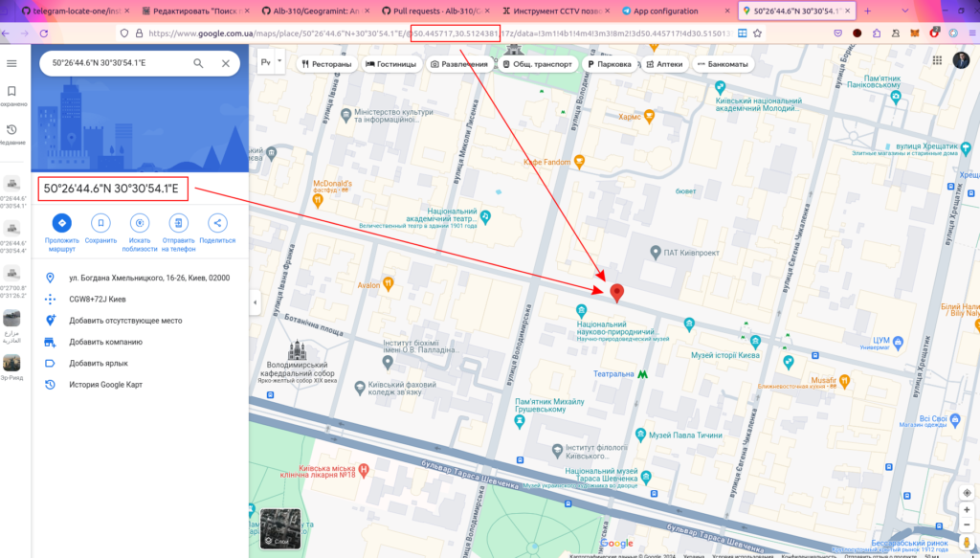The width and height of the screenshot is (980, 558).
Task: Select Развлечения category chip
Action: (460, 64)
